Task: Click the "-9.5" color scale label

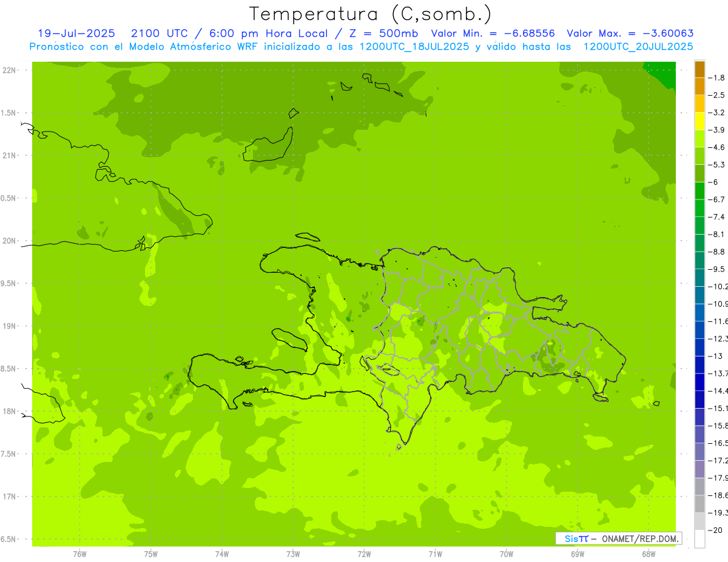Action: click(x=716, y=269)
